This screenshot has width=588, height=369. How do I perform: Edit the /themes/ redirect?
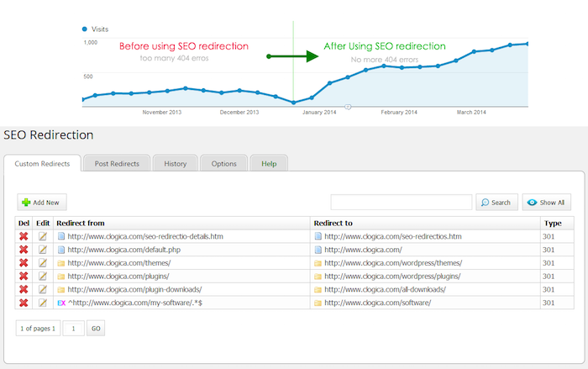point(43,263)
